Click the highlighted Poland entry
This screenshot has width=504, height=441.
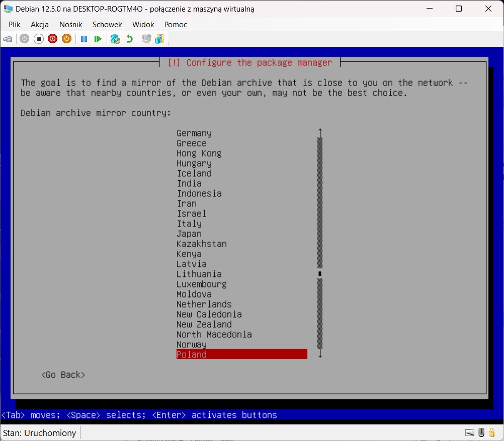click(242, 354)
